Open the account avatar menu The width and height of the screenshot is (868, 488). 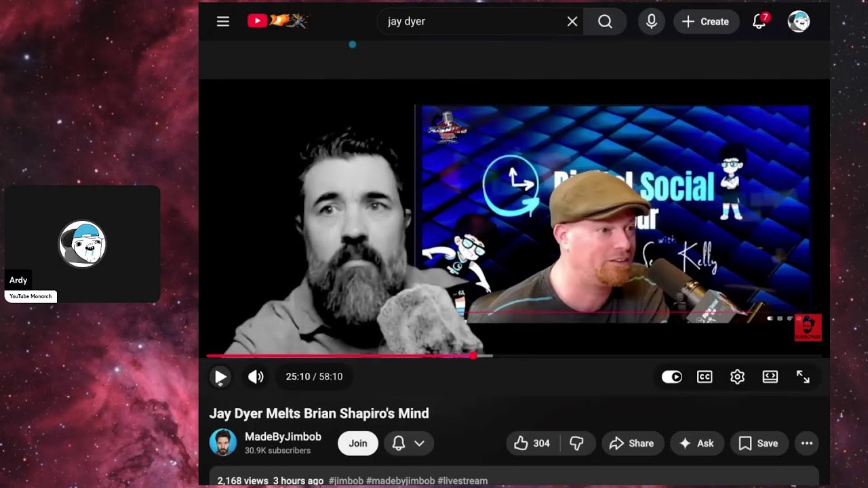pyautogui.click(x=799, y=22)
